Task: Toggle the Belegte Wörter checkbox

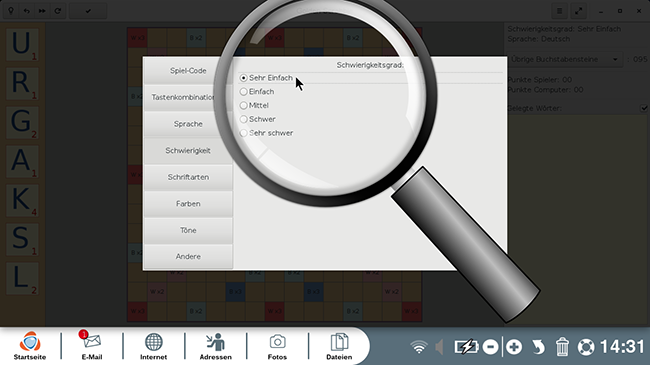Action: pyautogui.click(x=643, y=108)
